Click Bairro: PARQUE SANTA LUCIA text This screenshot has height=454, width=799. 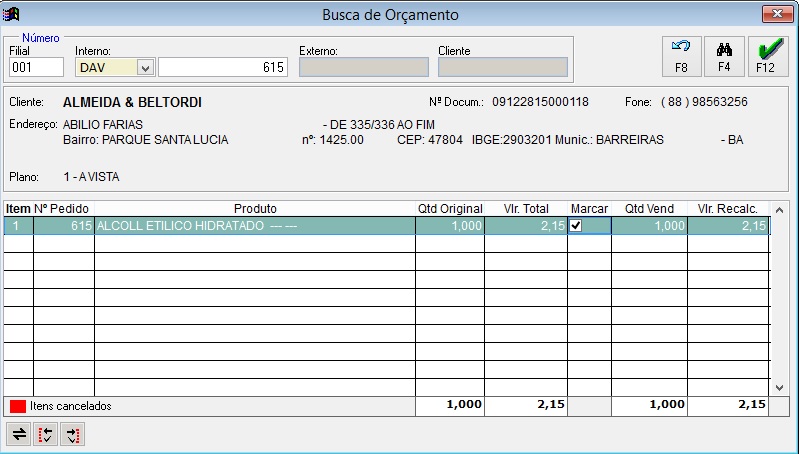(x=146, y=140)
